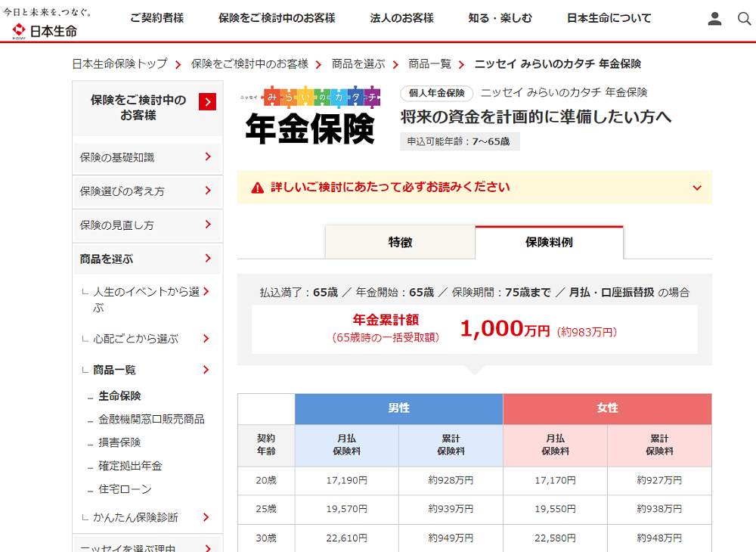Click the 25歳 row label
Screen dimensions: 756x552
tap(266, 509)
